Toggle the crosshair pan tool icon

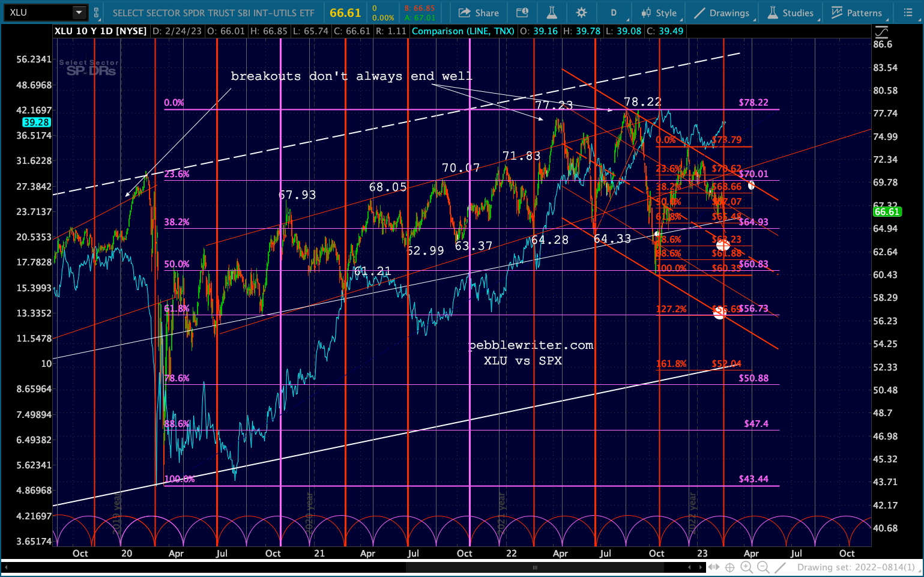click(730, 567)
